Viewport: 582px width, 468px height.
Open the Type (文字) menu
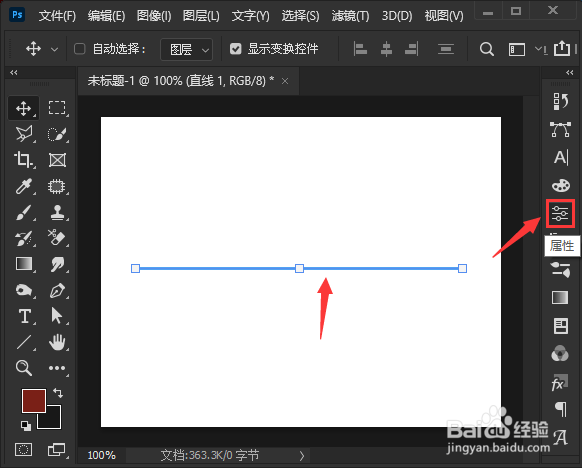[251, 16]
